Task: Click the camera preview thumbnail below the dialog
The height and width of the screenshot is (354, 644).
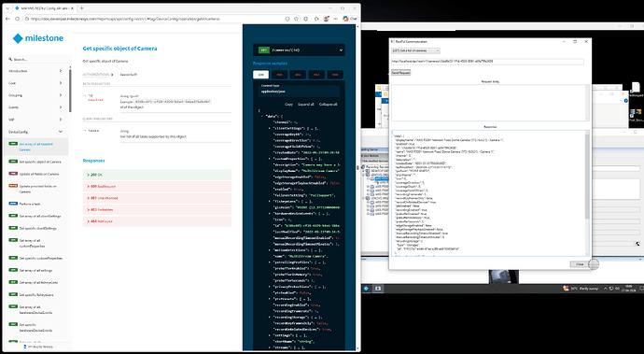Action: (504, 276)
